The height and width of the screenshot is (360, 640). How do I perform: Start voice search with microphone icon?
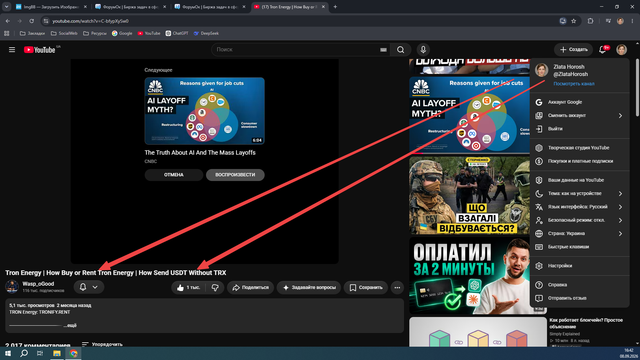coord(423,50)
